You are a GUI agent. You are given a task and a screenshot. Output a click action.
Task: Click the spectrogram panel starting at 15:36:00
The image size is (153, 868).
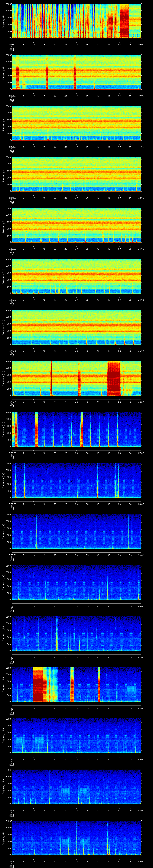[77, 429]
